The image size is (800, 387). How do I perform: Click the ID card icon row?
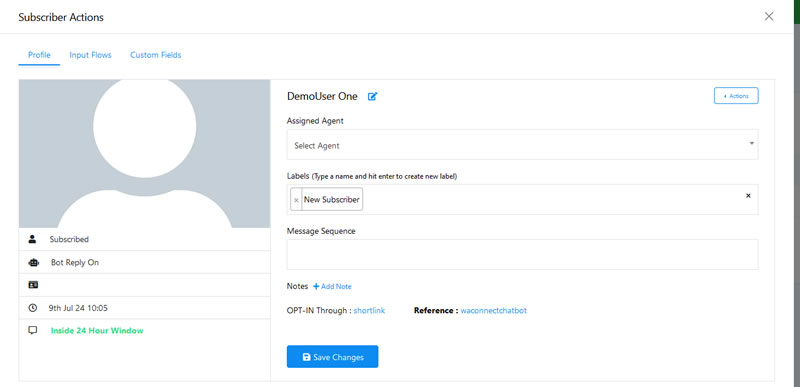144,285
